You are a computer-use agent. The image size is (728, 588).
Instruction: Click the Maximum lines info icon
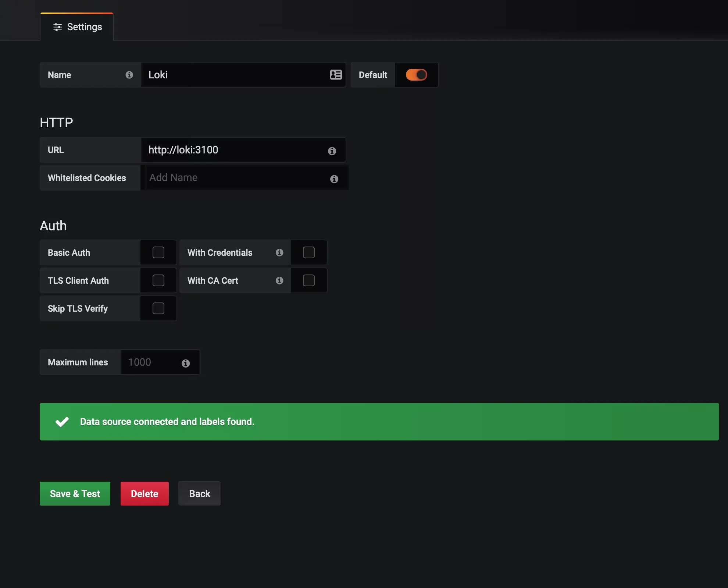[x=186, y=363]
